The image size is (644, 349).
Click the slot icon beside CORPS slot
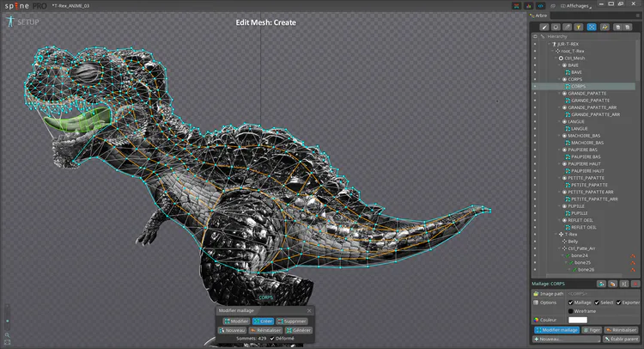point(564,79)
